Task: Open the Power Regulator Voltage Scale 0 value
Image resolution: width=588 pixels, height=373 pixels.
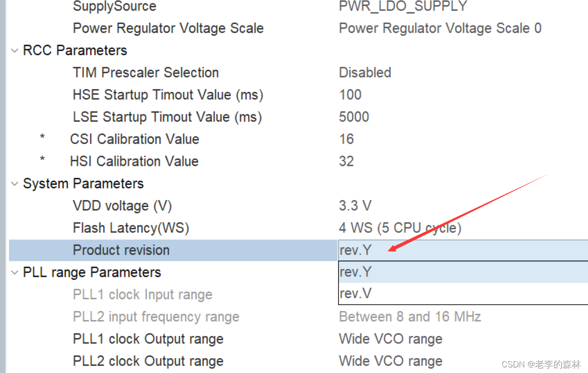Action: (x=440, y=28)
